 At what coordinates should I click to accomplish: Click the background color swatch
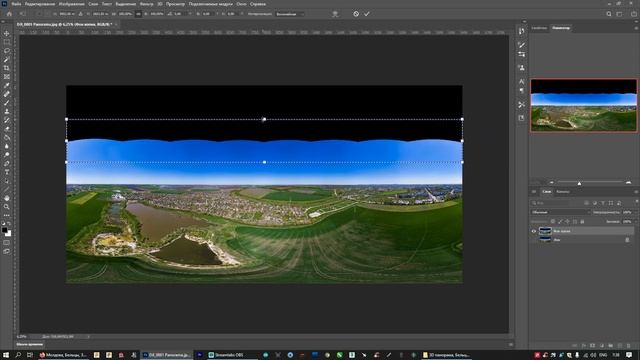pos(8,233)
